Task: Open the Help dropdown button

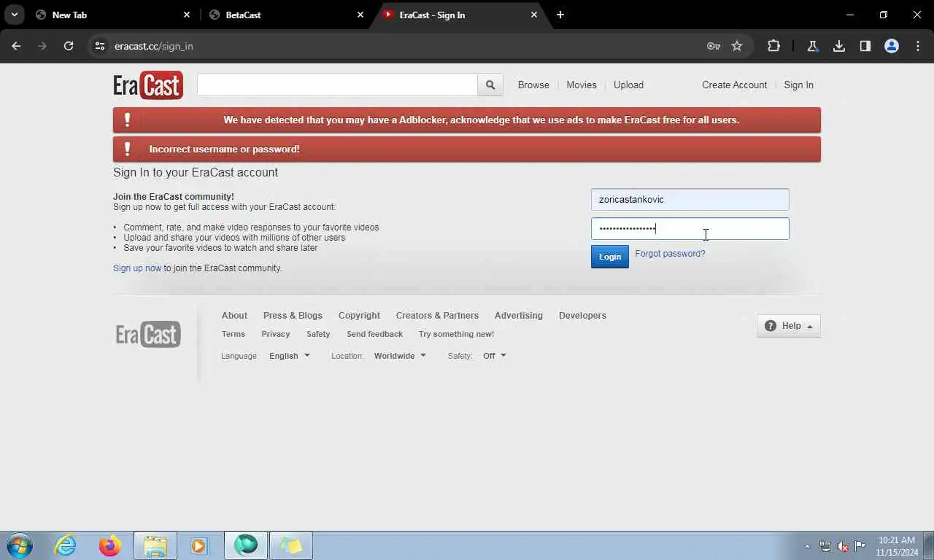Action: click(x=788, y=326)
